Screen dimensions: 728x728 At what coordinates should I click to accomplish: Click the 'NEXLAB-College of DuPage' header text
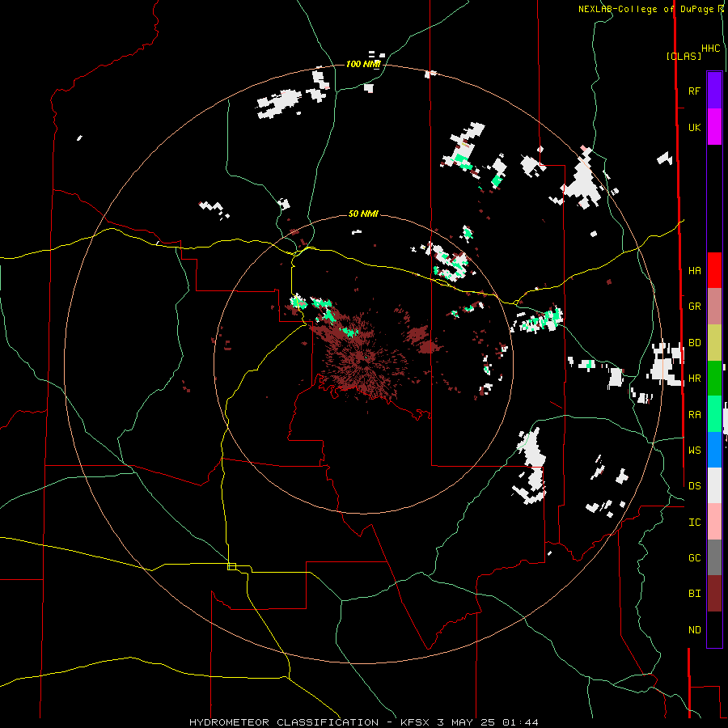click(x=647, y=9)
